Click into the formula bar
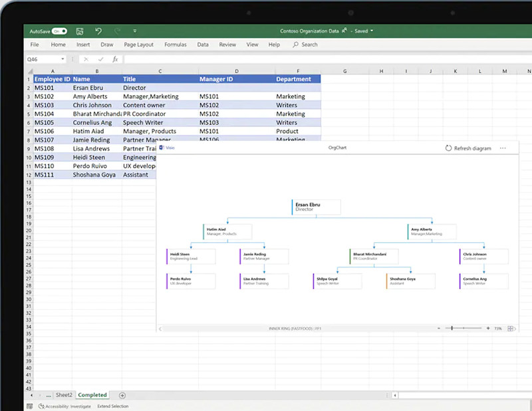 pyautogui.click(x=328, y=59)
